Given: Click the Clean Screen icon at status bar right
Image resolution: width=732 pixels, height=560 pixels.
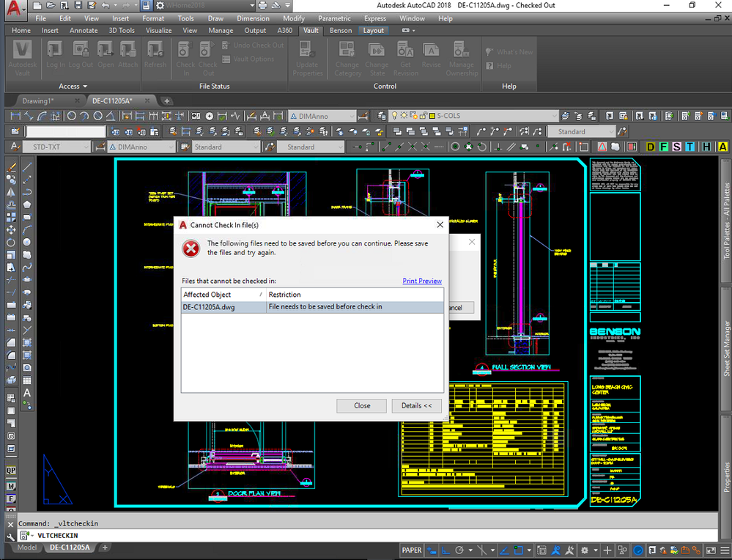Looking at the screenshot, I should pyautogui.click(x=711, y=550).
